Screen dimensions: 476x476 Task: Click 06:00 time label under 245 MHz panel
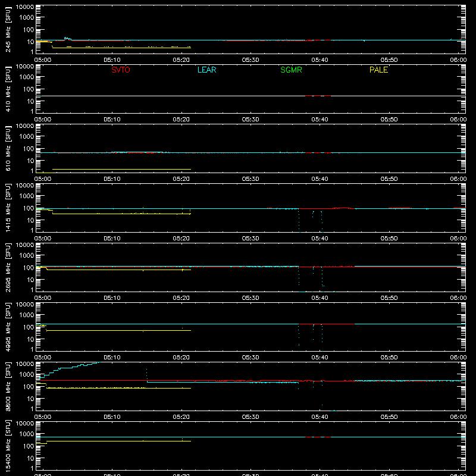[458, 60]
